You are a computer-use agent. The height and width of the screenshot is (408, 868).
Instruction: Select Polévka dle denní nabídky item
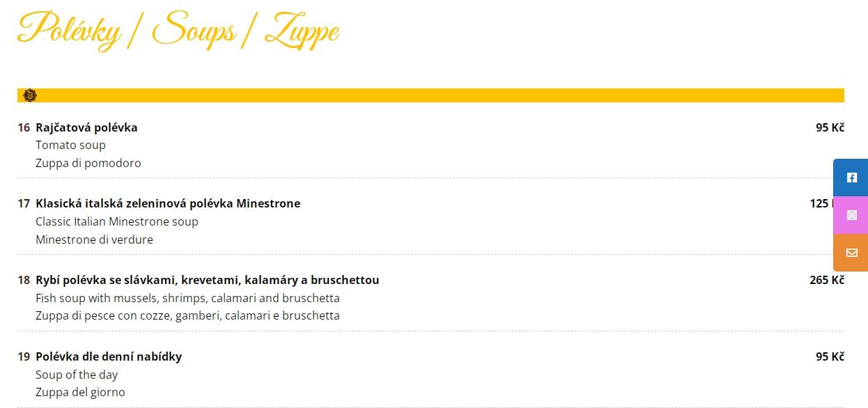click(109, 356)
